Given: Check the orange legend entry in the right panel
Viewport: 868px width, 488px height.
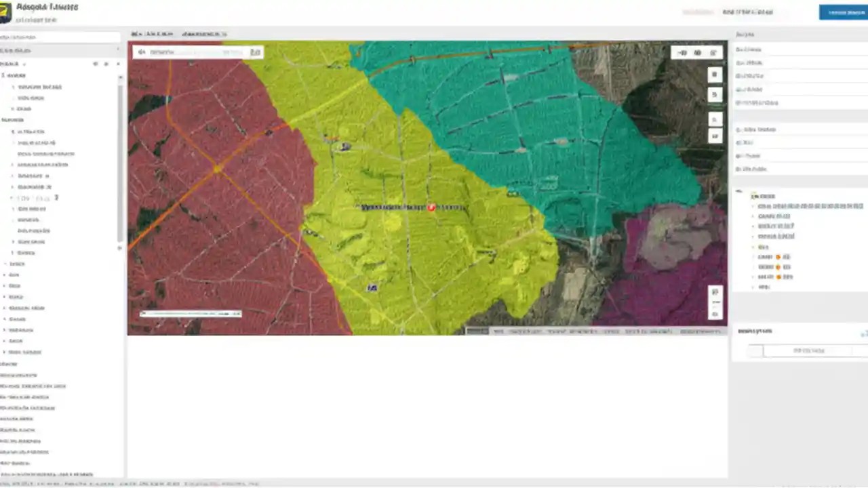Looking at the screenshot, I should pyautogui.click(x=777, y=257).
